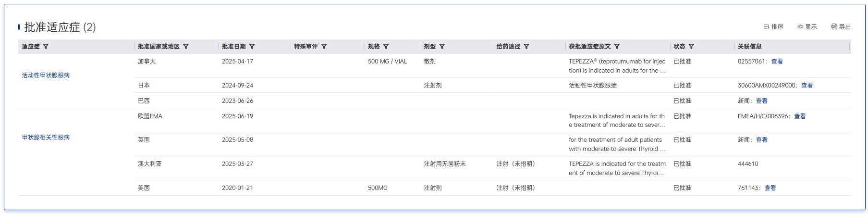Select the 美国 country cell
Image resolution: width=868 pixels, height=214 pixels.
[x=144, y=188]
